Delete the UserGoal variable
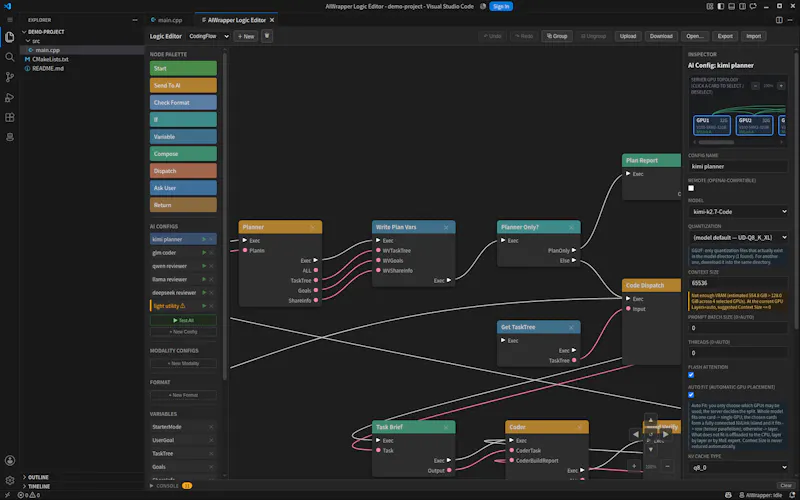The image size is (800, 500). click(x=211, y=440)
